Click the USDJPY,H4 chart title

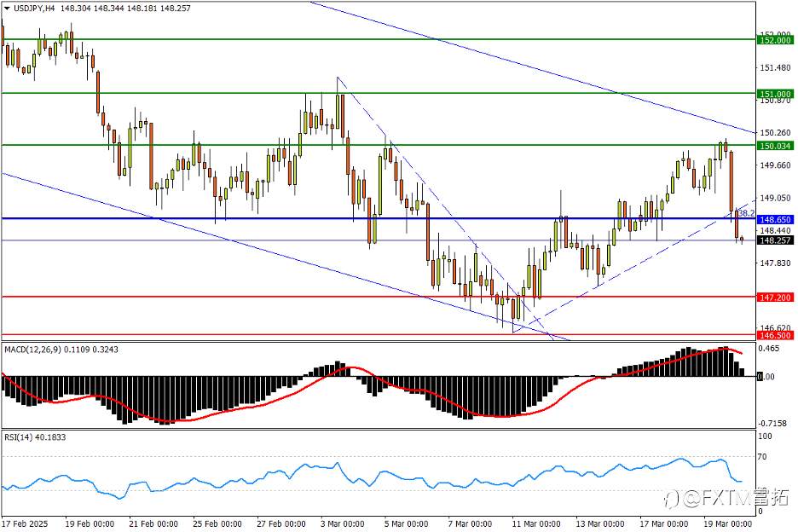click(33, 9)
